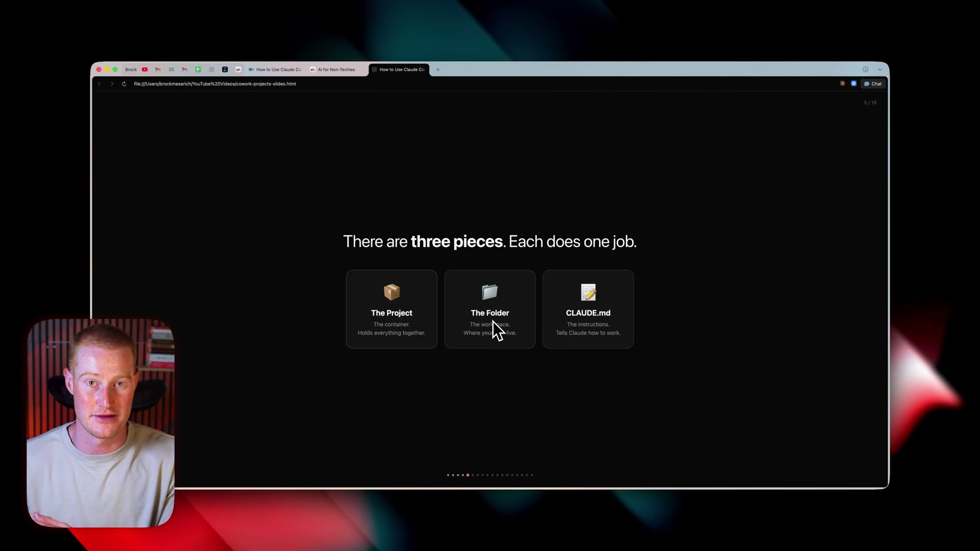This screenshot has width=980, height=551.
Task: Open the YouTube pinned tab
Action: 145,69
